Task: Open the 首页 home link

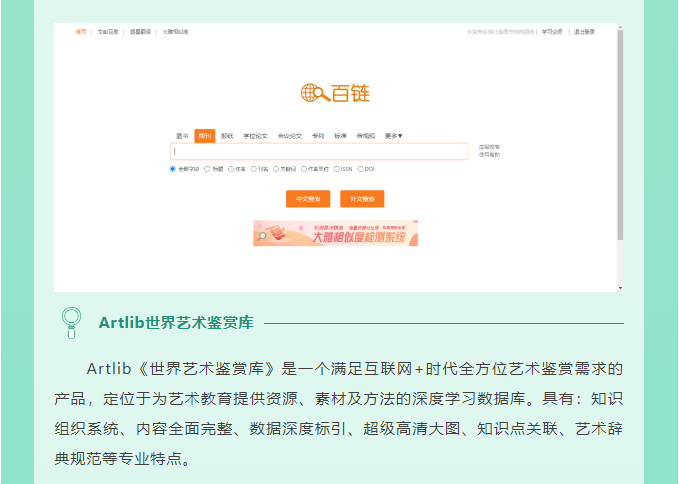Action: pyautogui.click(x=81, y=32)
